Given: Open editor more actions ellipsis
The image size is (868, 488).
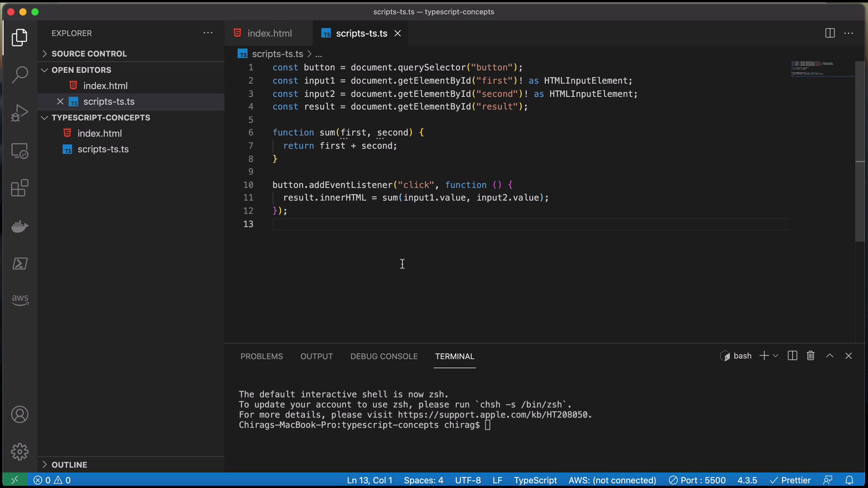Looking at the screenshot, I should click(849, 33).
